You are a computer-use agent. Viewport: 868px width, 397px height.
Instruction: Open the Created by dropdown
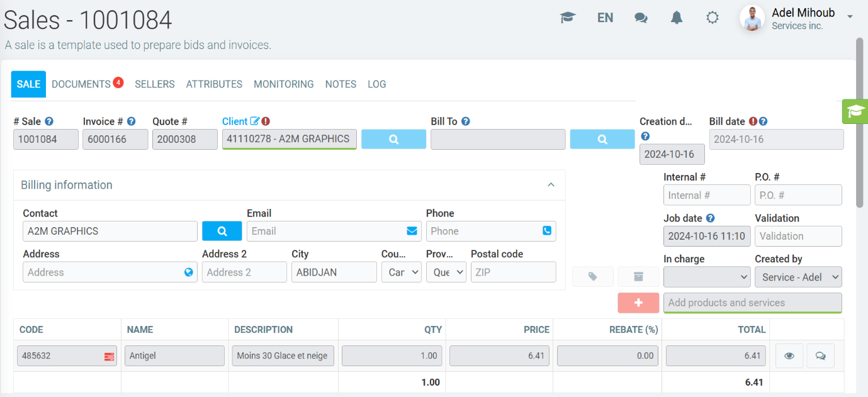[x=798, y=277]
